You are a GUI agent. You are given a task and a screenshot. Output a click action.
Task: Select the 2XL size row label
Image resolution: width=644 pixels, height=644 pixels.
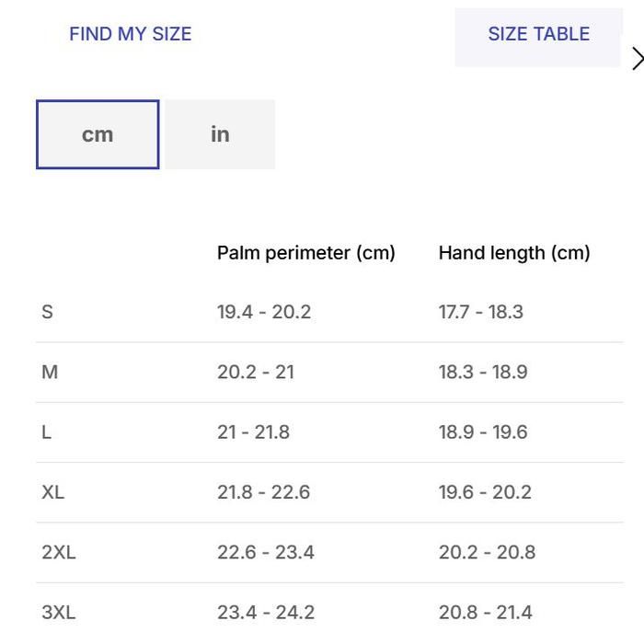(x=59, y=552)
